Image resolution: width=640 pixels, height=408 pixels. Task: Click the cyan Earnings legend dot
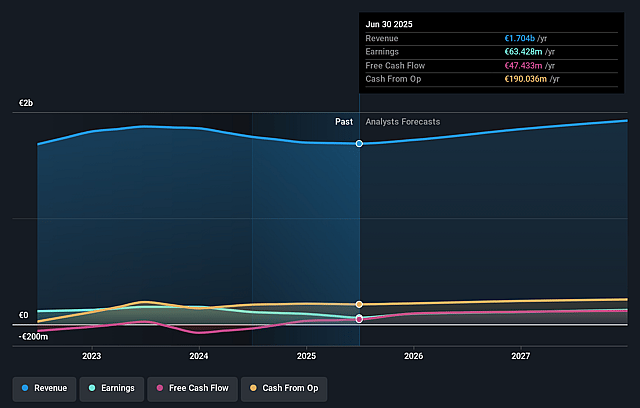(92, 388)
